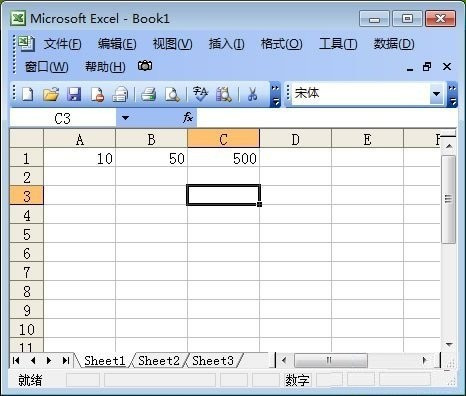The image size is (466, 396).
Task: Save the workbook with the floppy disk icon
Action: (74, 95)
